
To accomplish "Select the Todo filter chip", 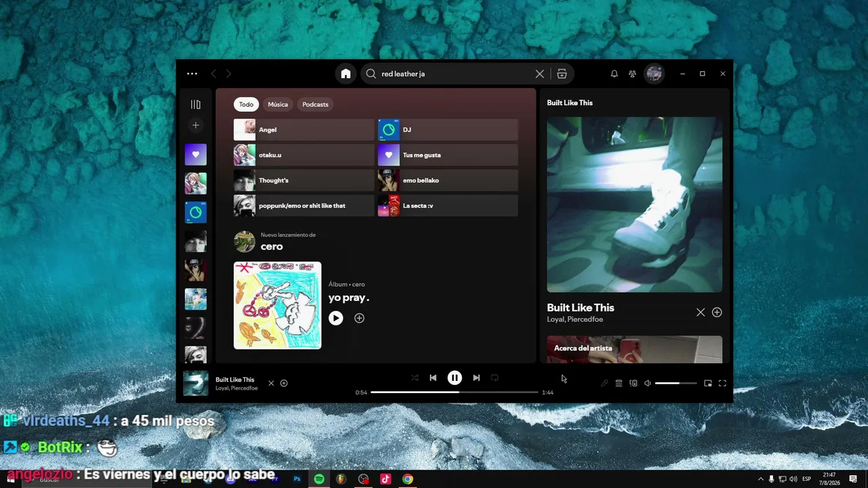I will pos(246,104).
